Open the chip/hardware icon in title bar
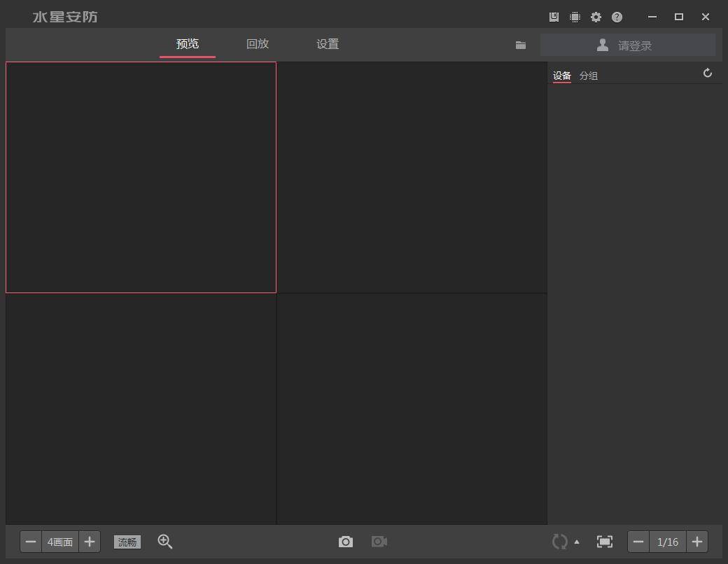Screen dimensions: 728x564 [x=575, y=17]
